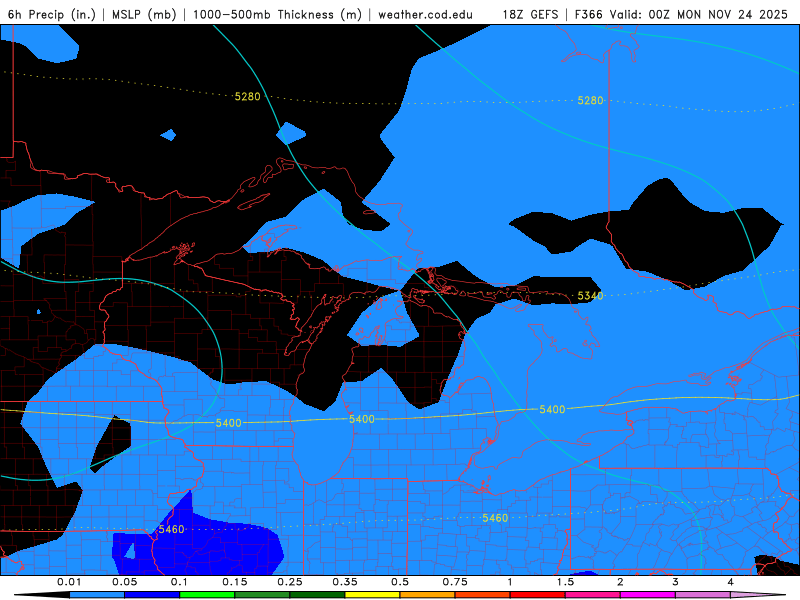800x600 pixels.
Task: Click the 5280 label on the blue area
Action: tap(590, 101)
